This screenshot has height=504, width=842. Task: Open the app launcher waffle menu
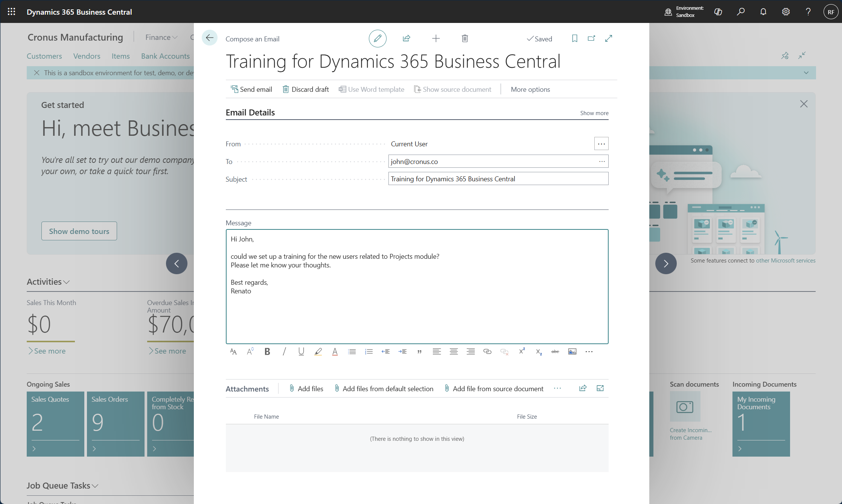(11, 12)
